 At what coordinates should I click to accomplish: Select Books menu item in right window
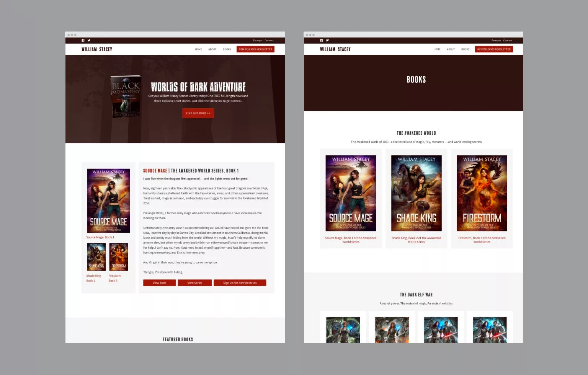[x=465, y=49]
